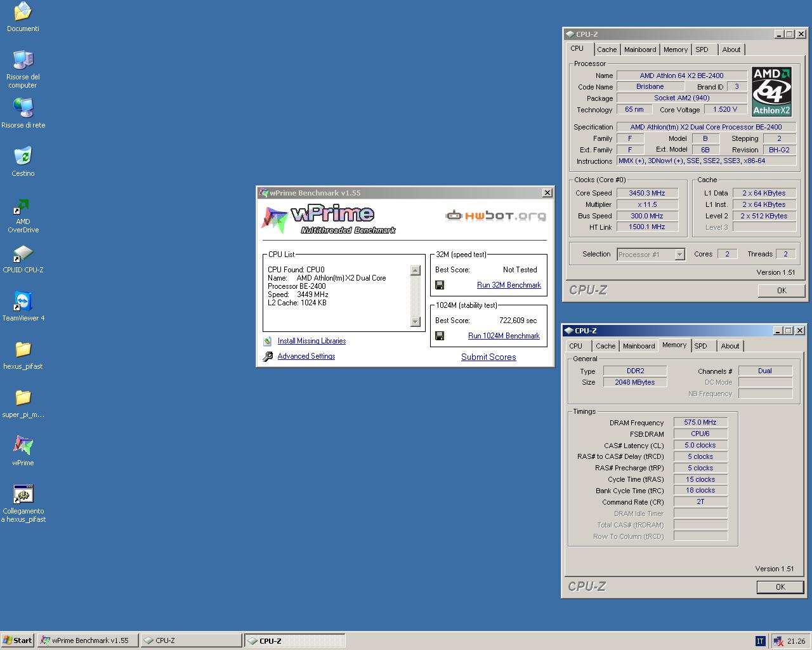Image resolution: width=812 pixels, height=650 pixels.
Task: Click the Name field AMD Athlon 64 X2 BE-2400
Action: (x=681, y=76)
